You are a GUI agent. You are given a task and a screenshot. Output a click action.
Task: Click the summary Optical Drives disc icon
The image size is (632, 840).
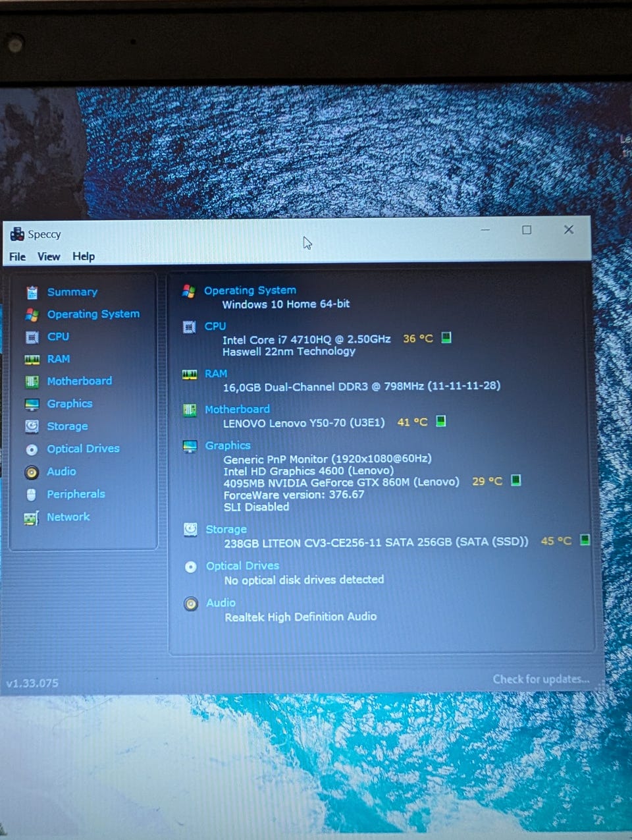point(191,567)
